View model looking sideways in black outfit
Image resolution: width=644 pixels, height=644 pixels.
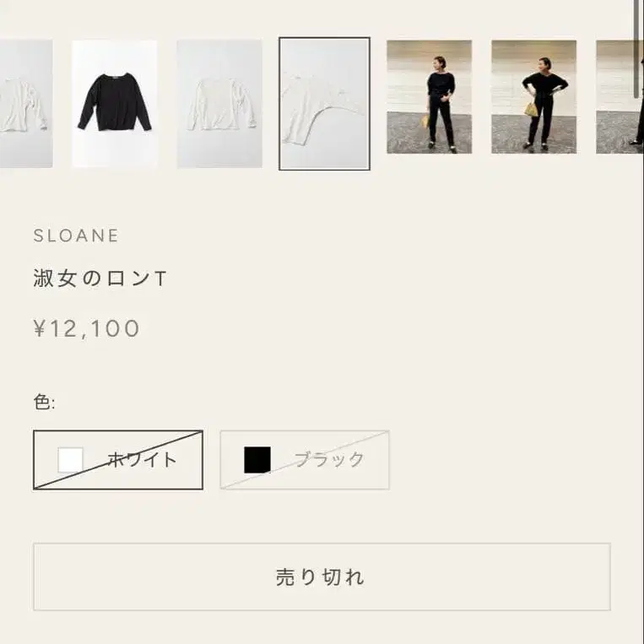coord(430,97)
